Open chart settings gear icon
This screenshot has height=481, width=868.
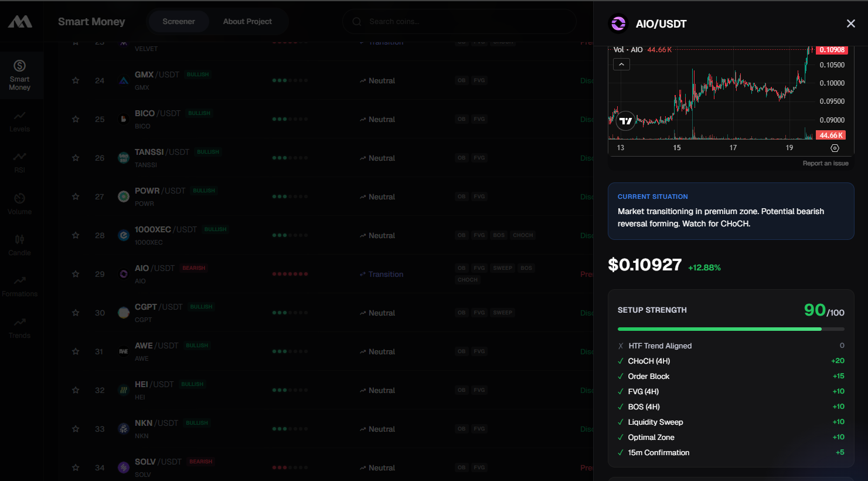point(835,148)
